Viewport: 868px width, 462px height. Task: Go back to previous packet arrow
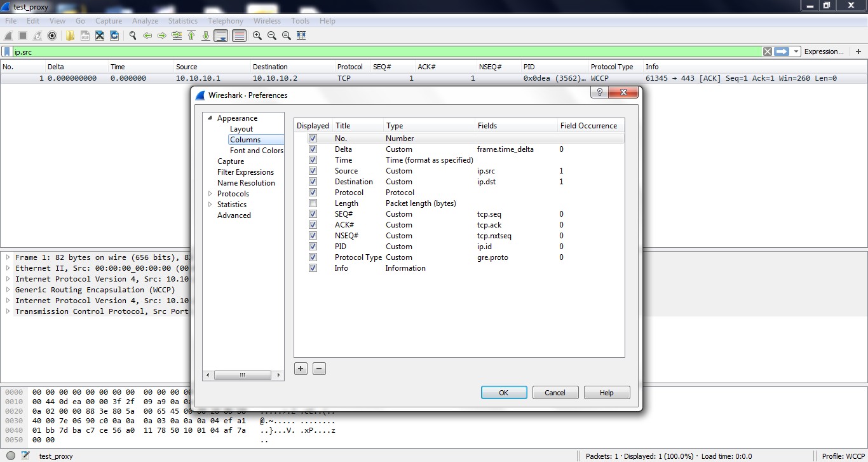147,36
